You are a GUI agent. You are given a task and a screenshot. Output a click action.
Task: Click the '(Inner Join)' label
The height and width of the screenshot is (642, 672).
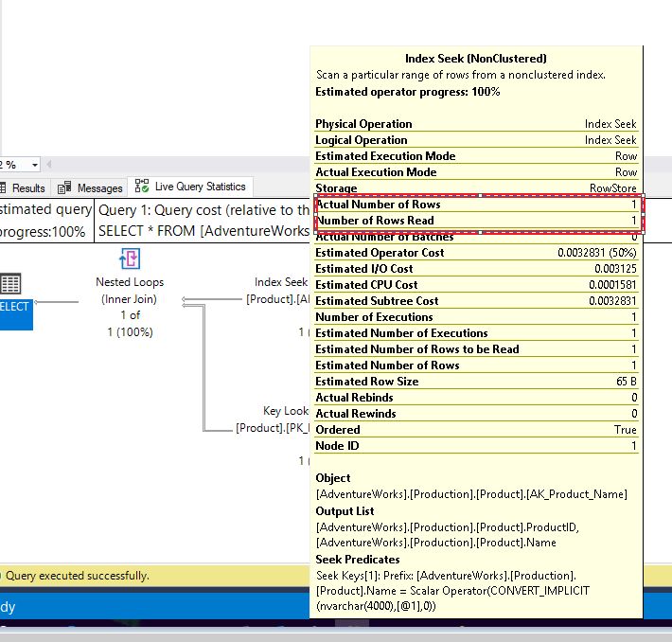tap(129, 299)
